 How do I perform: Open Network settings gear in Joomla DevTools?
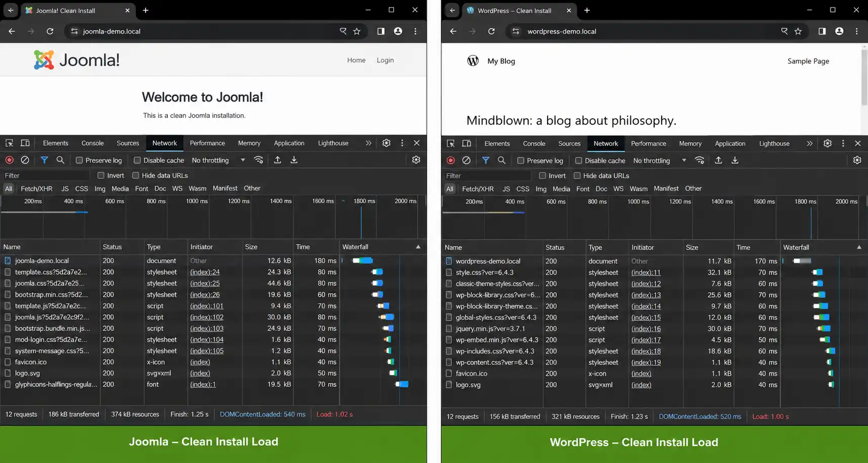pyautogui.click(x=416, y=160)
